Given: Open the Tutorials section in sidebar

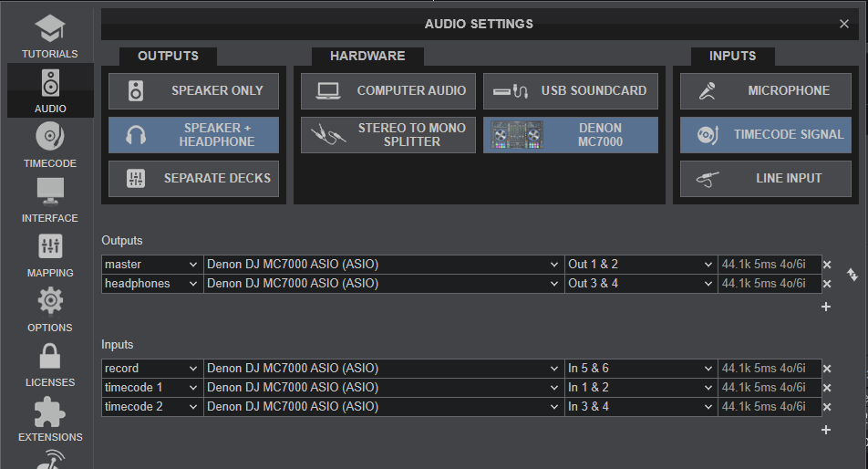Looking at the screenshot, I should pos(50,36).
